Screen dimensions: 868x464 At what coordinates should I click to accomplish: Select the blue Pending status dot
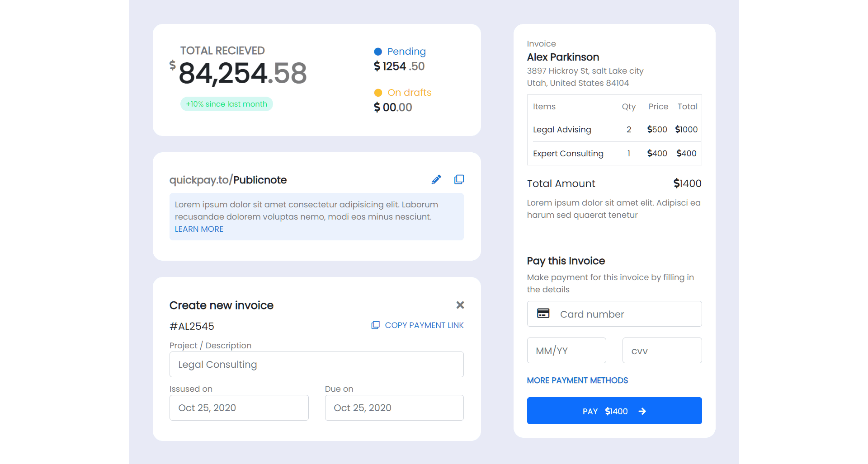click(x=377, y=51)
